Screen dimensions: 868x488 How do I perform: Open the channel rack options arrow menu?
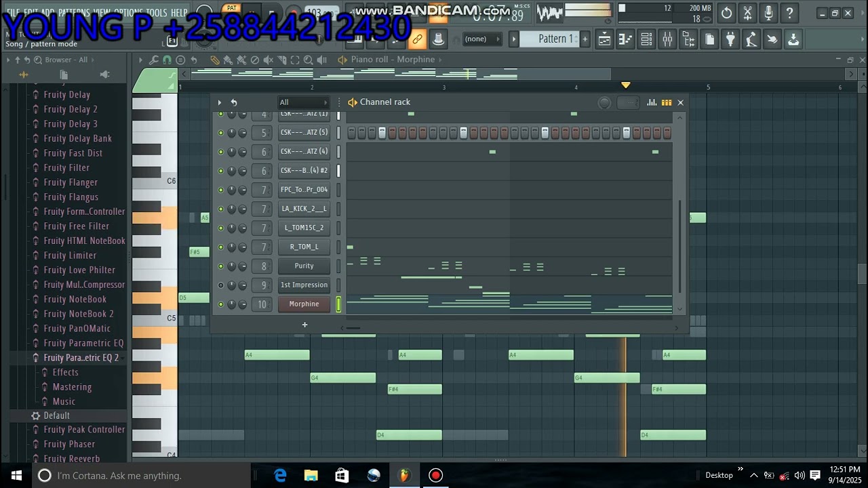point(219,102)
